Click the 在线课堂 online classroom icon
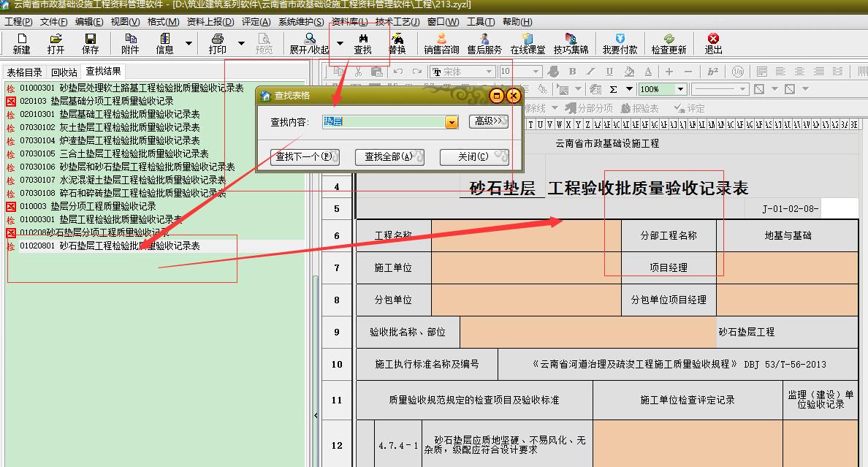The width and height of the screenshot is (868, 467). click(528, 43)
